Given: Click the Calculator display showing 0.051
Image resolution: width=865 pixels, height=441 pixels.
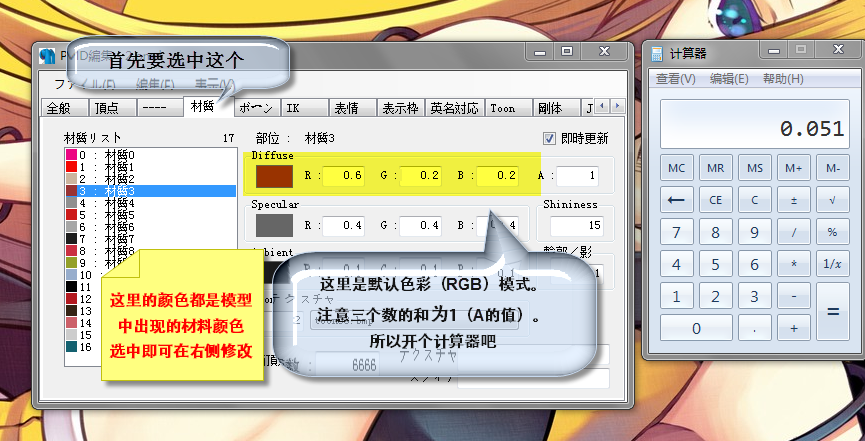Looking at the screenshot, I should (x=755, y=124).
